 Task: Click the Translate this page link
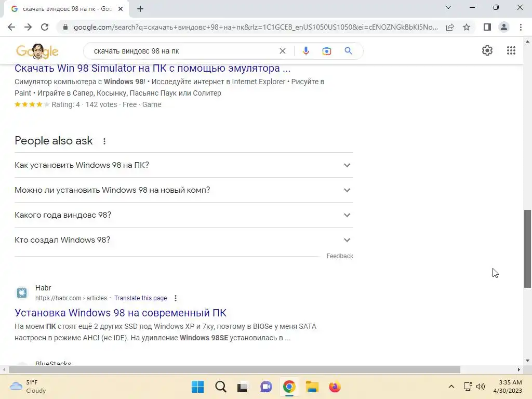140,298
